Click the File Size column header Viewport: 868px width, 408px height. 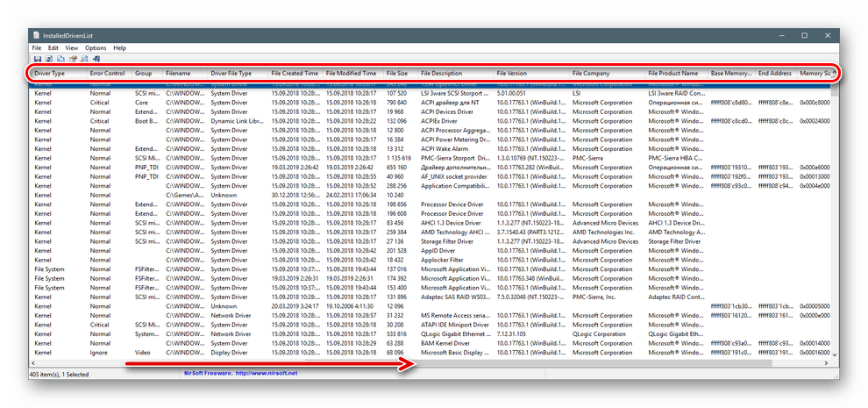(400, 73)
